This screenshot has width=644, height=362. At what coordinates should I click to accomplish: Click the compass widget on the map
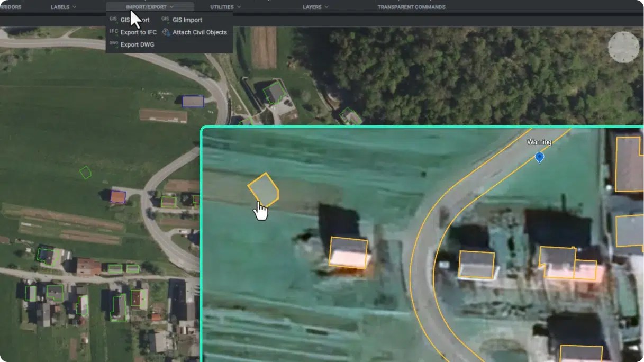[623, 47]
